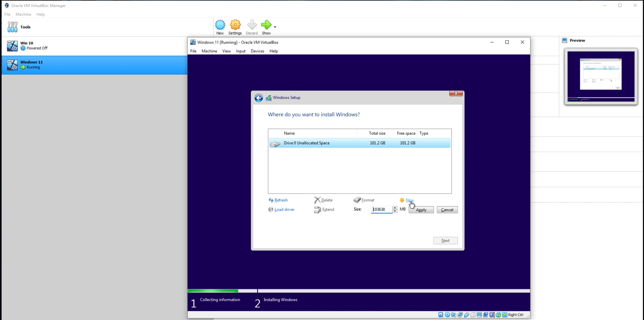Click the Preview thumbnail of Windows 11
644x320 pixels.
click(x=601, y=76)
